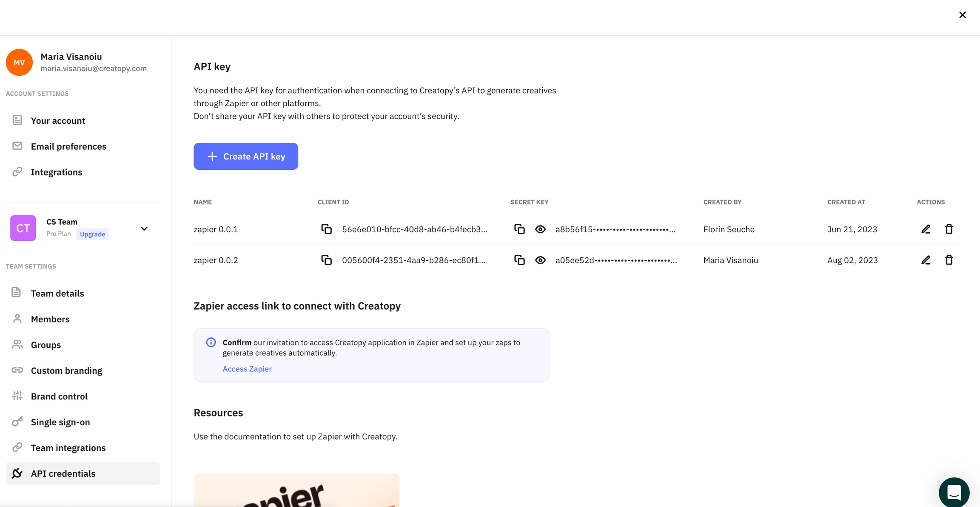Follow the Access Zapier link

[247, 369]
